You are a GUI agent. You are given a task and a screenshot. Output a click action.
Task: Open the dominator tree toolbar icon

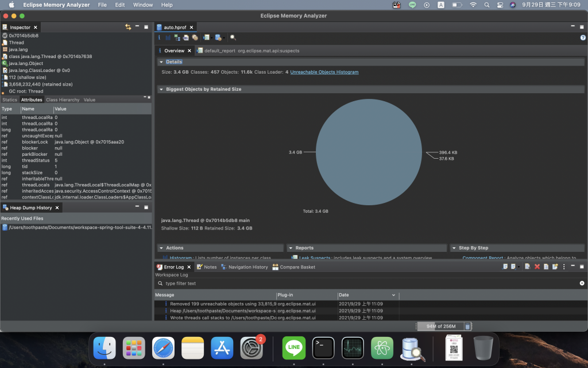point(177,37)
